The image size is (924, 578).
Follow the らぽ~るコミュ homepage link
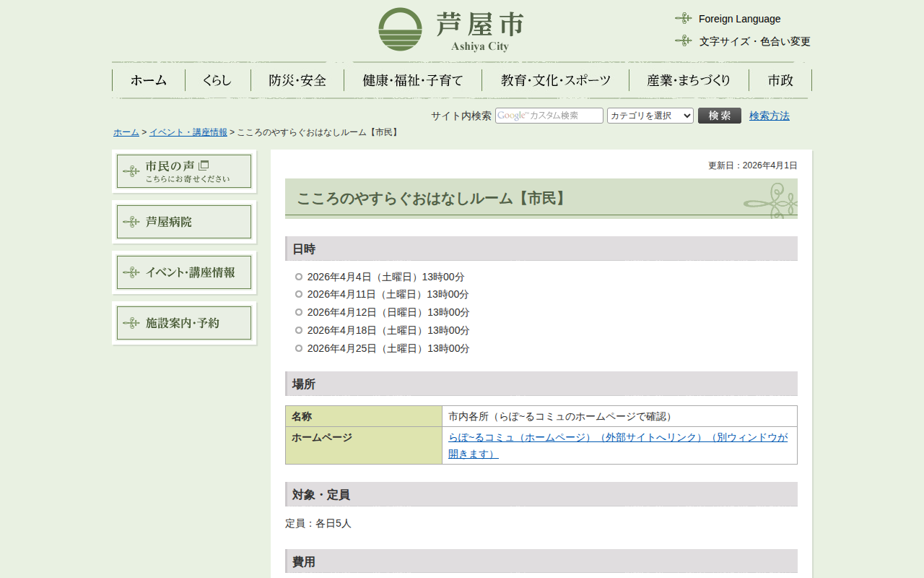coord(617,438)
